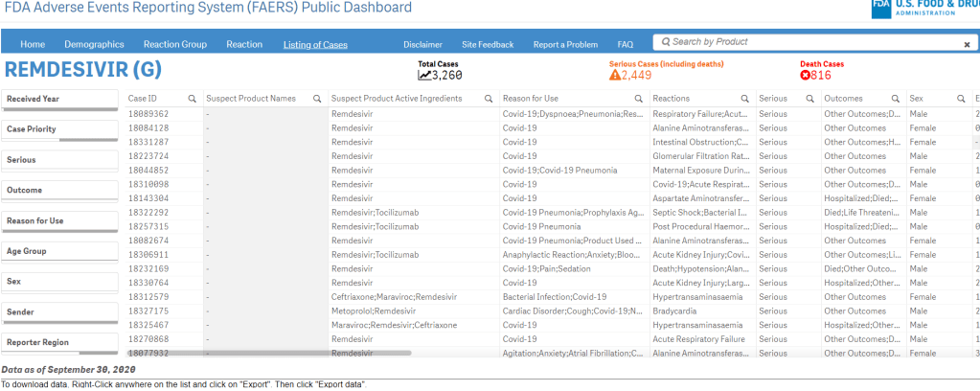The width and height of the screenshot is (980, 391).
Task: Open the Age Group filter
Action: (59, 251)
